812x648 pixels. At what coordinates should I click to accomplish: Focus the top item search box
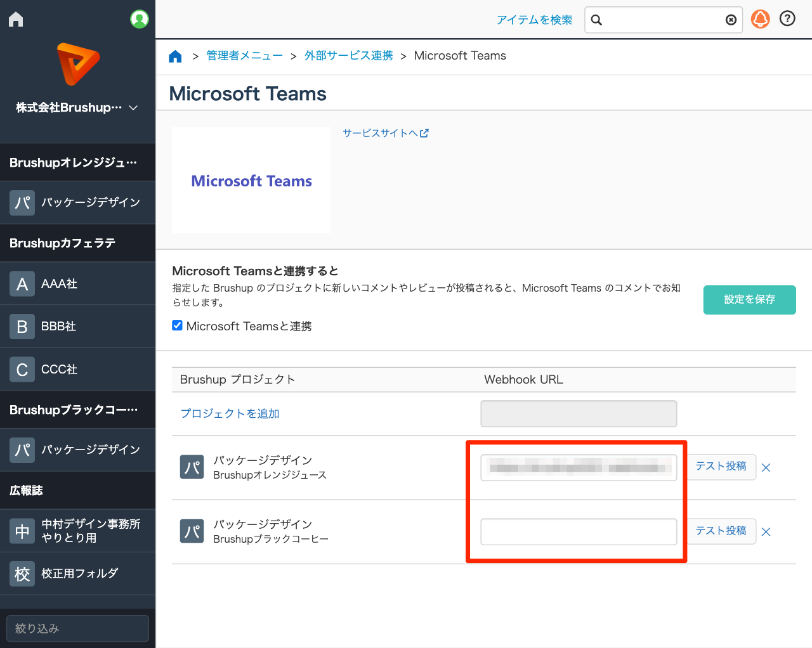coord(663,20)
